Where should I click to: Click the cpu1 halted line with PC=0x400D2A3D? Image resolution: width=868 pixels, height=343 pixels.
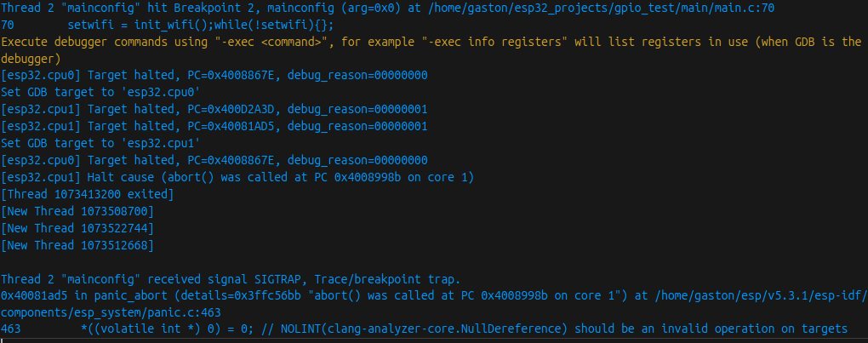(x=214, y=109)
